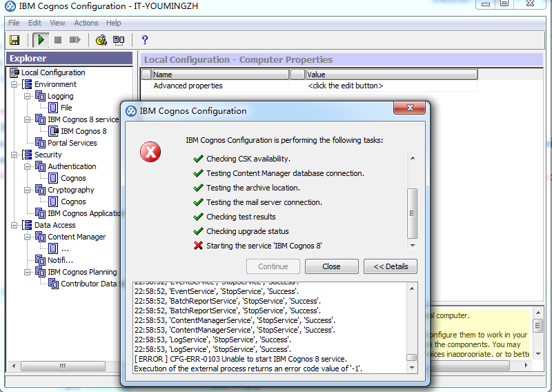Click the Name column header
This screenshot has width=552, height=392.
click(x=220, y=75)
